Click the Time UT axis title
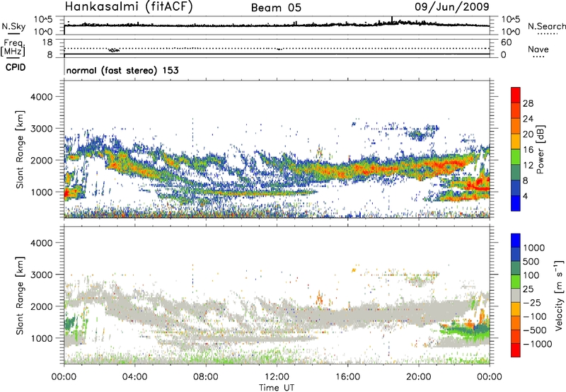566x392 pixels. point(277,388)
